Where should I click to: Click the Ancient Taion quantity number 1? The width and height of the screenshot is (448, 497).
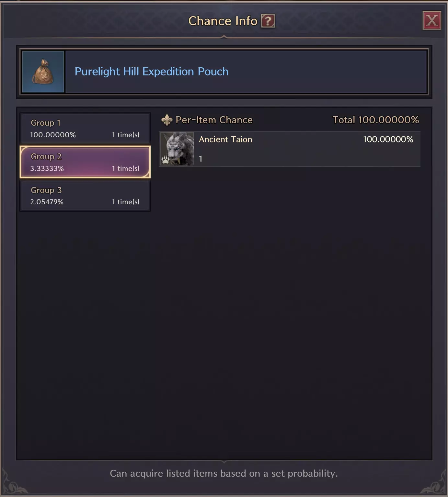click(201, 159)
